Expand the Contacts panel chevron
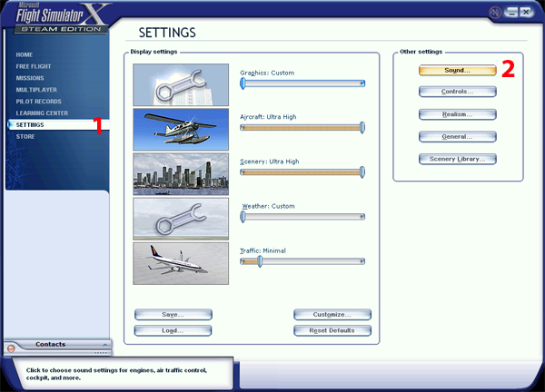 (105, 345)
